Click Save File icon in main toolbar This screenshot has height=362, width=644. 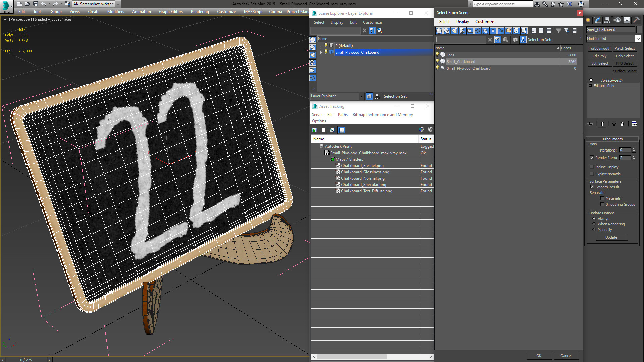(x=36, y=4)
